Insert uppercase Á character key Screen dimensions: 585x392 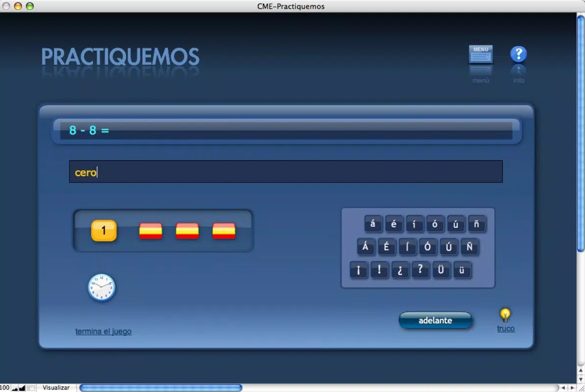click(x=366, y=246)
